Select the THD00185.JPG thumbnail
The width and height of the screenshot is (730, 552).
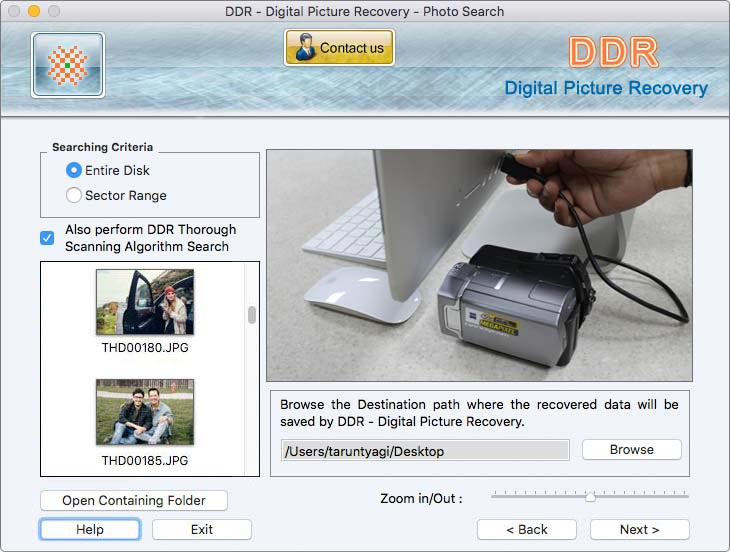pos(145,412)
